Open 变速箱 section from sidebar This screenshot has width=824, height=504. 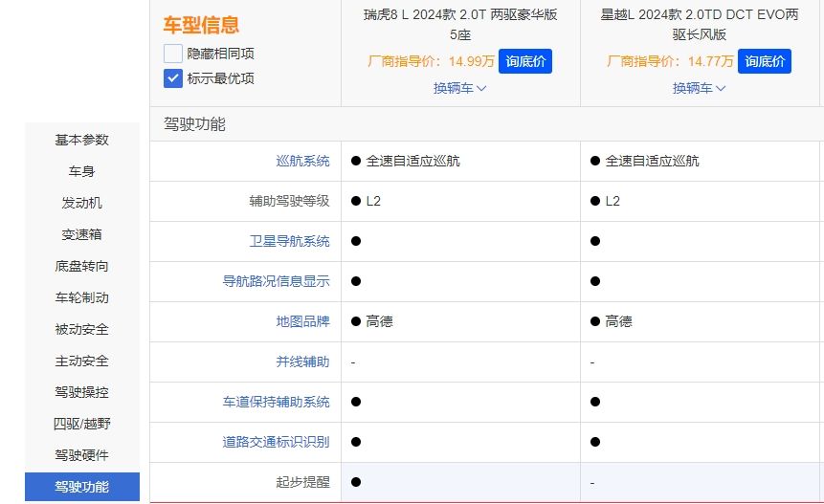point(82,234)
